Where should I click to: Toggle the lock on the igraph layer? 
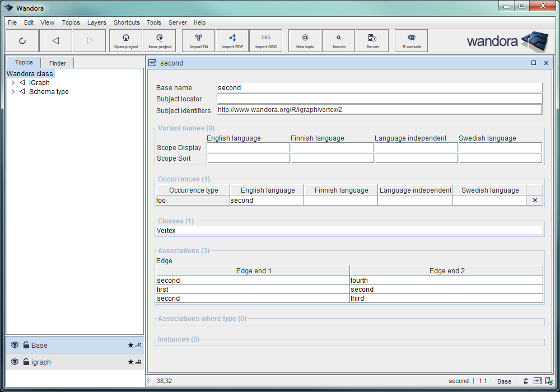(x=26, y=362)
